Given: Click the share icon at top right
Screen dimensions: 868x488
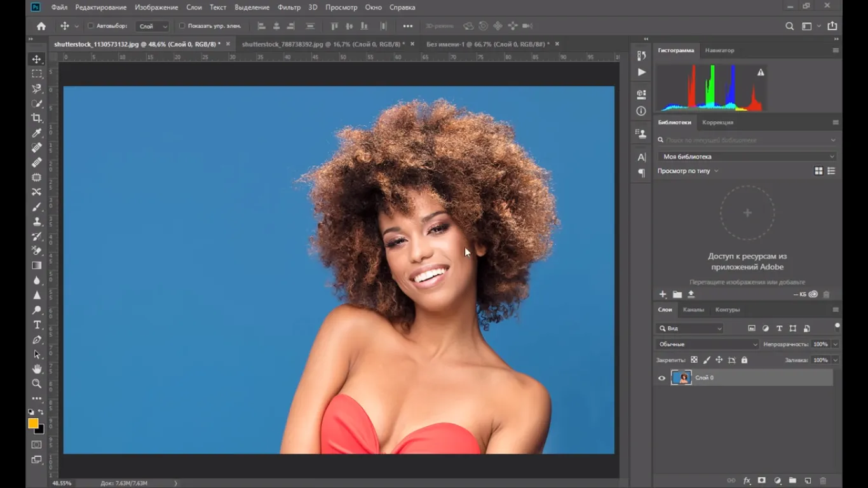Looking at the screenshot, I should (832, 26).
